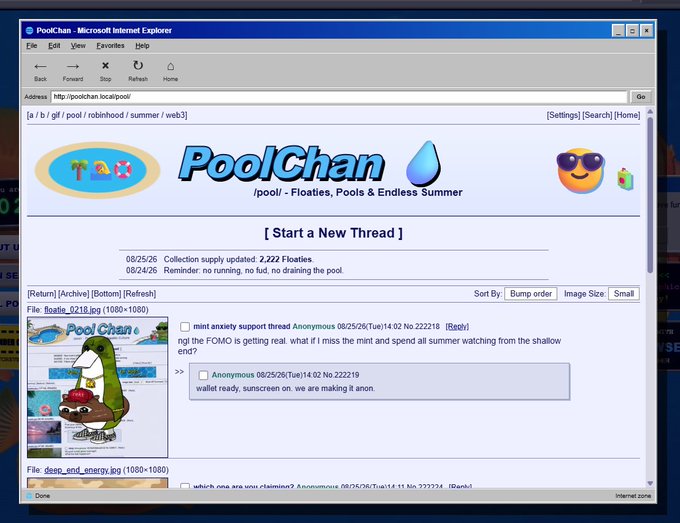Go to the gif board link
680x523 pixels.
pos(56,115)
